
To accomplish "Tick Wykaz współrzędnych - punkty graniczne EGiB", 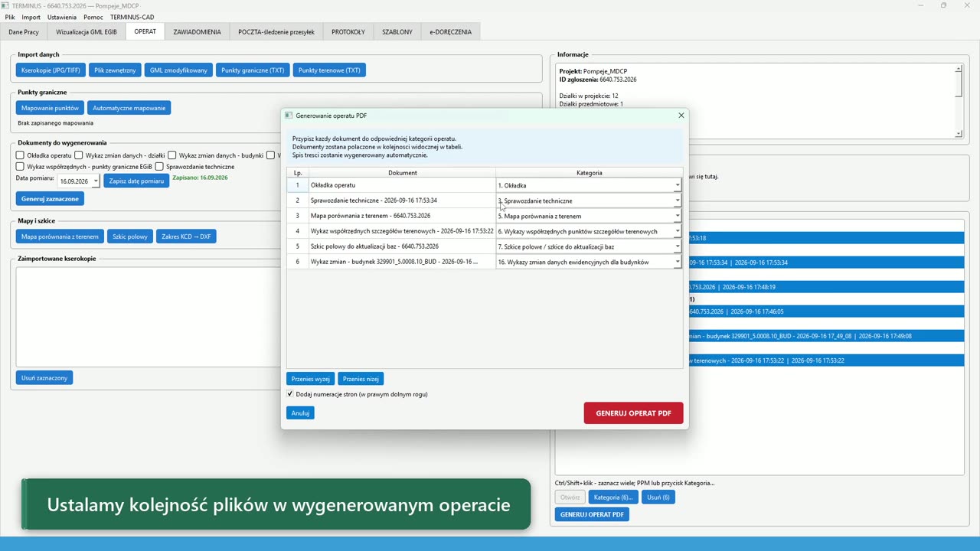I will click(x=20, y=167).
